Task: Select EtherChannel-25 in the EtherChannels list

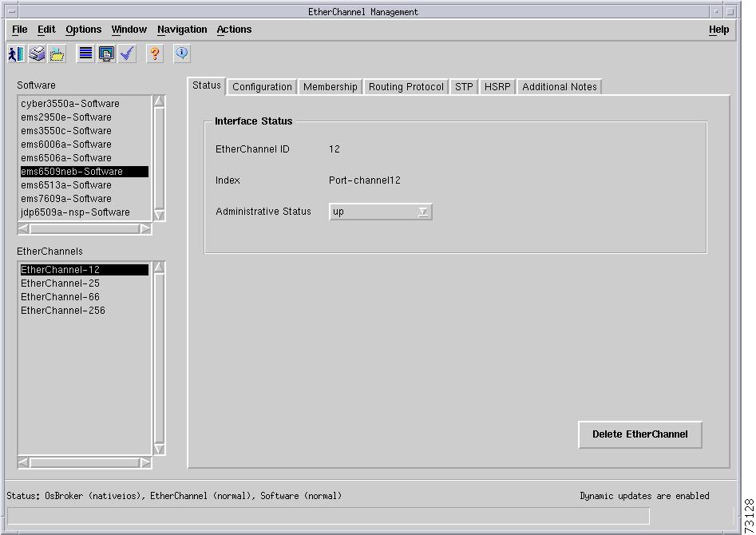Action: 85,283
